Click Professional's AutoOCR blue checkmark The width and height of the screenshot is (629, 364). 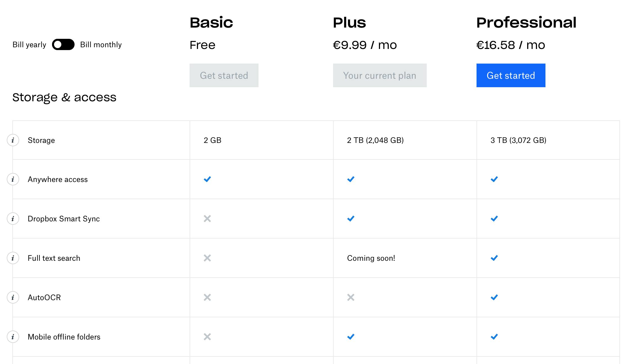point(494,297)
